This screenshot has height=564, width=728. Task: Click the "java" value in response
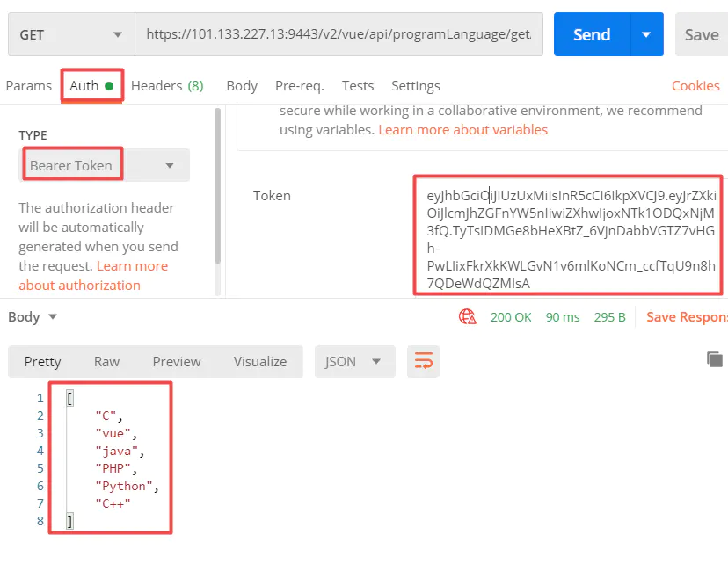pyautogui.click(x=117, y=452)
